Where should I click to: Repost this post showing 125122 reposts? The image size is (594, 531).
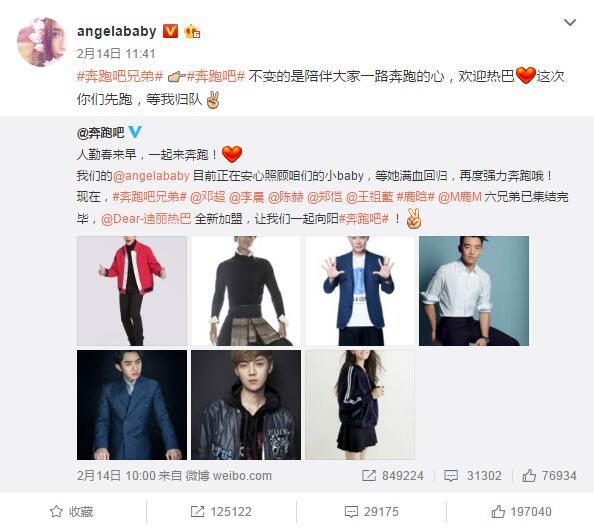221,512
